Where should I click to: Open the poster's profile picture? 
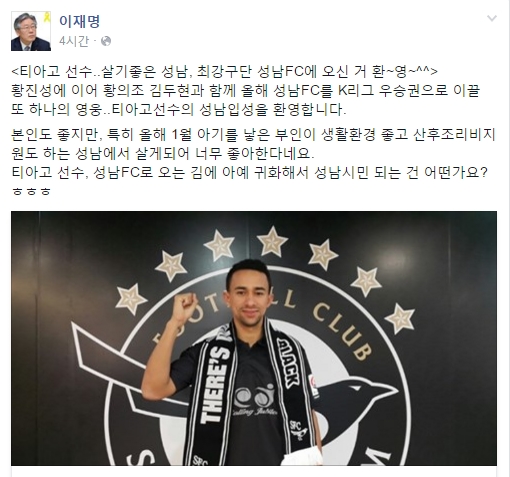[x=31, y=31]
